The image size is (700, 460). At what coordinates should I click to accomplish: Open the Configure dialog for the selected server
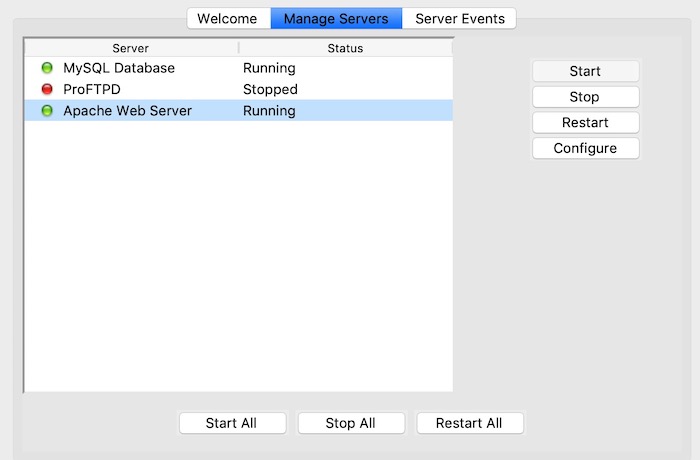(585, 148)
